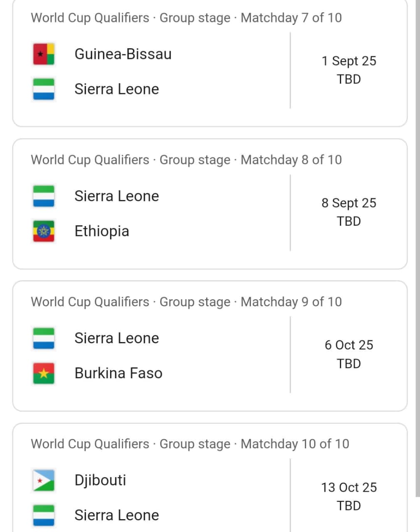Click the vertical scrollbar on the right
The image size is (420, 532).
pyautogui.click(x=418, y=249)
